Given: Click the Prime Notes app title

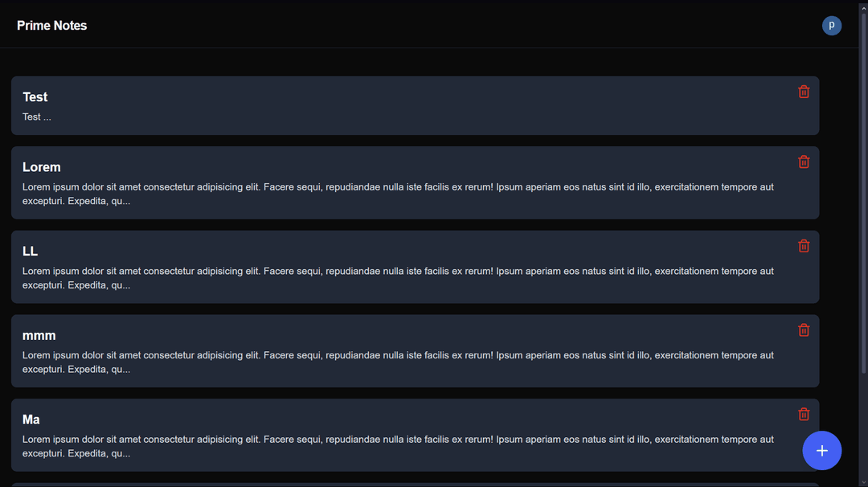Looking at the screenshot, I should tap(52, 26).
